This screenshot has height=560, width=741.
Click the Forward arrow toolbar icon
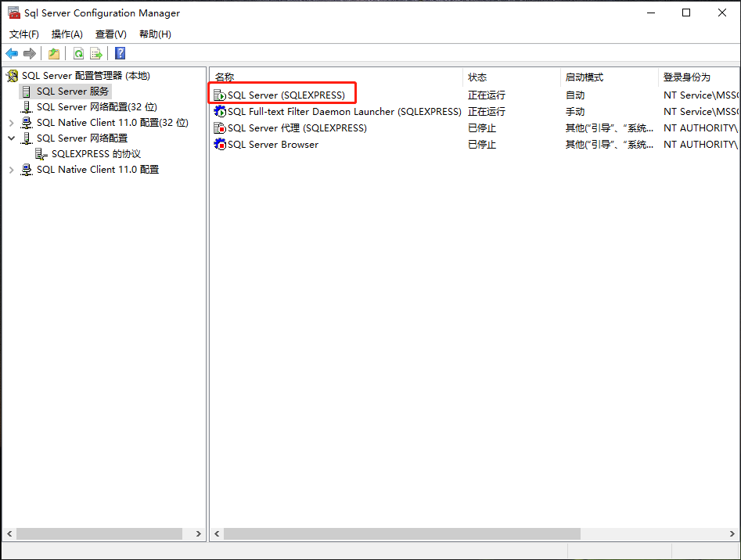click(29, 53)
